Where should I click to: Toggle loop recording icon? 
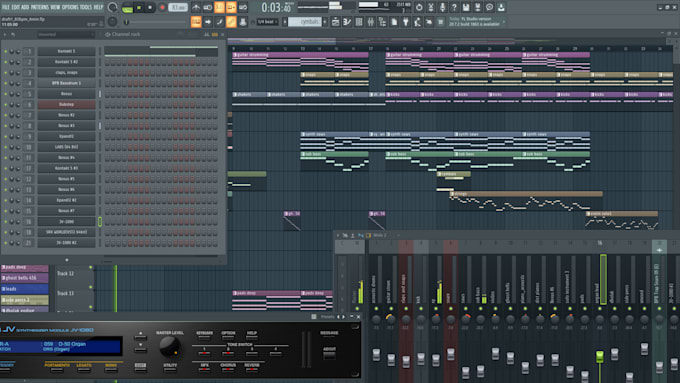click(x=243, y=7)
